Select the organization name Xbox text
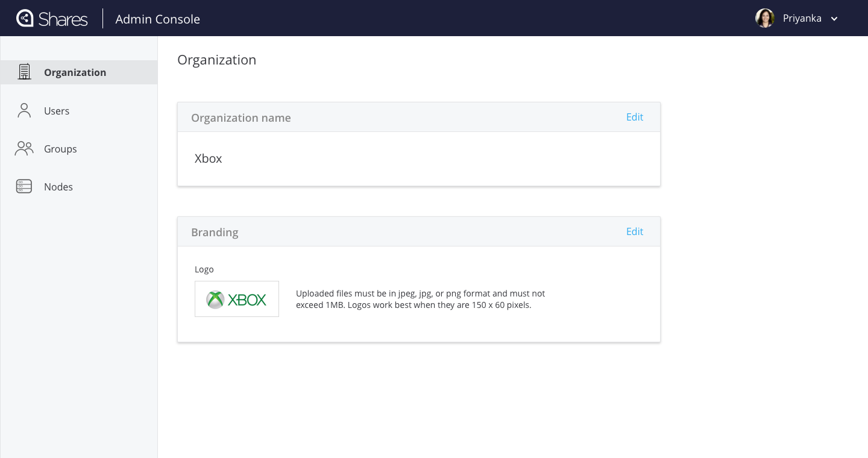The image size is (868, 458). point(208,158)
